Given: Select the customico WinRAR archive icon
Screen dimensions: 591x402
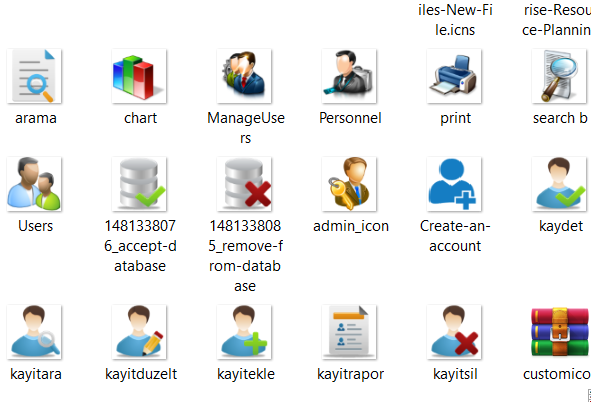Looking at the screenshot, I should 560,332.
